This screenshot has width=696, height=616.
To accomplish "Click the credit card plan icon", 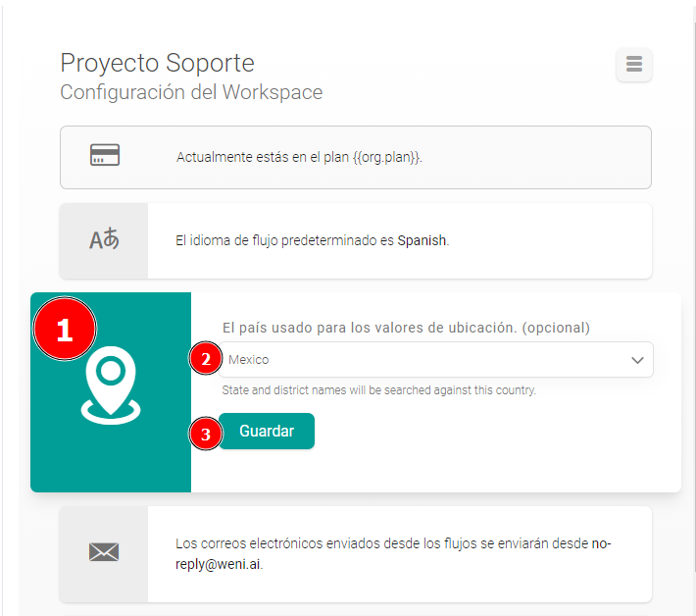I will 105,156.
